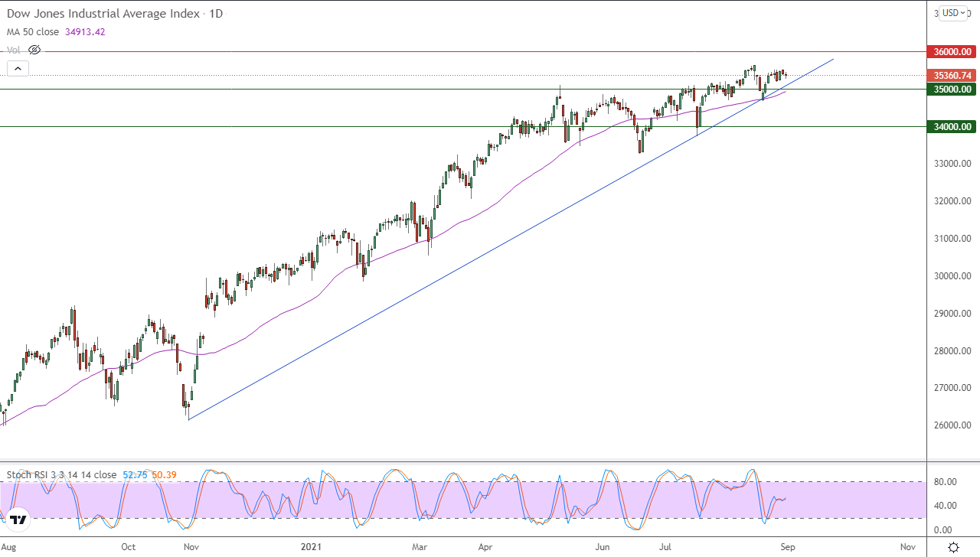Click the 2021 label on time axis
The width and height of the screenshot is (980, 557).
309,547
